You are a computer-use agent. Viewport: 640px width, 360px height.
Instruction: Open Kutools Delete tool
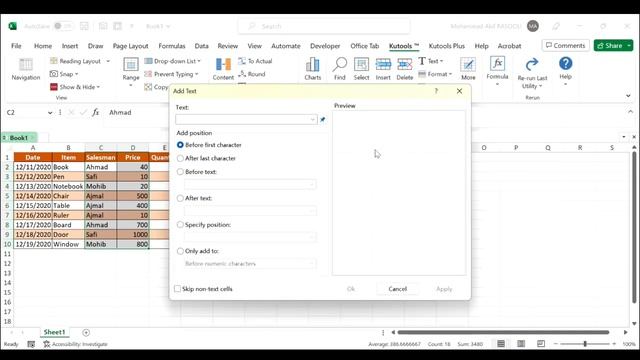click(x=404, y=69)
